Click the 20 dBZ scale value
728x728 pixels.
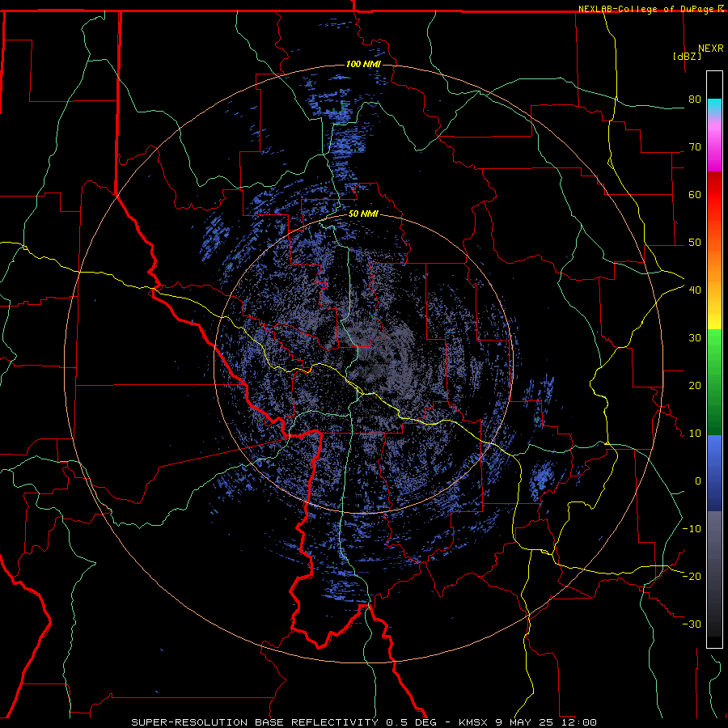[x=695, y=386]
